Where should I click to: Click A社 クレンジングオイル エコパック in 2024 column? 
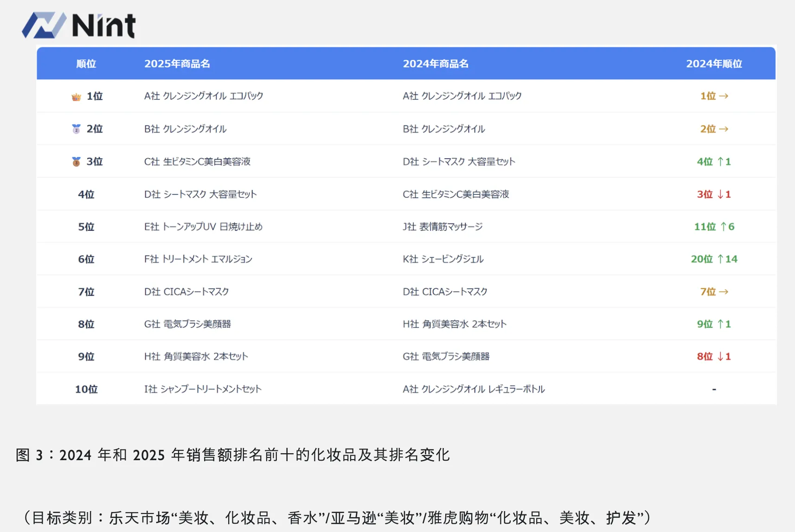pos(462,96)
